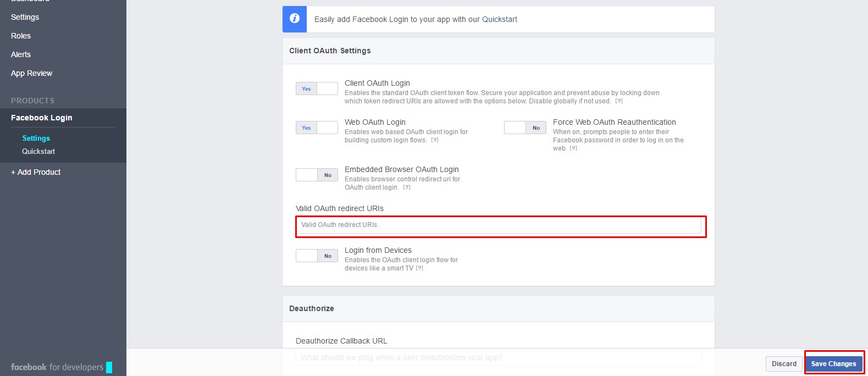This screenshot has width=868, height=376.
Task: Click the Client OAuth Settings heading
Action: (330, 51)
